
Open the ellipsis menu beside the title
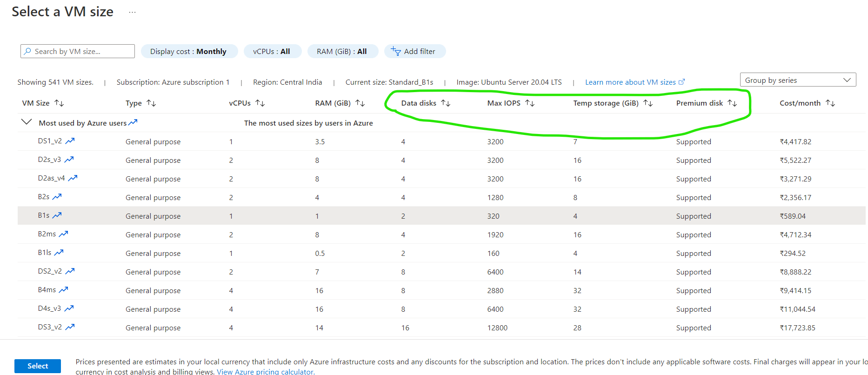click(x=133, y=12)
